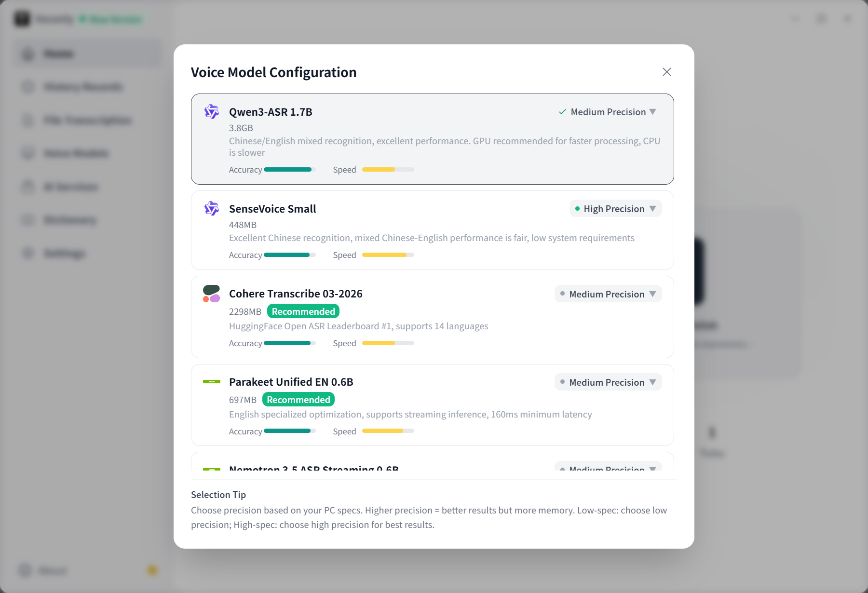The width and height of the screenshot is (868, 593).
Task: Click the Selection Tip heading
Action: click(x=218, y=495)
